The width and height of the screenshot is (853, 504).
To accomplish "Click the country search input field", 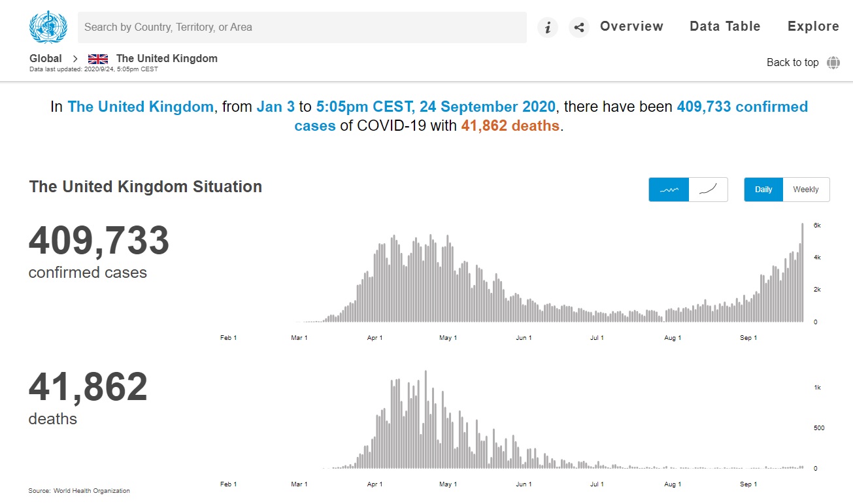I will (x=302, y=27).
